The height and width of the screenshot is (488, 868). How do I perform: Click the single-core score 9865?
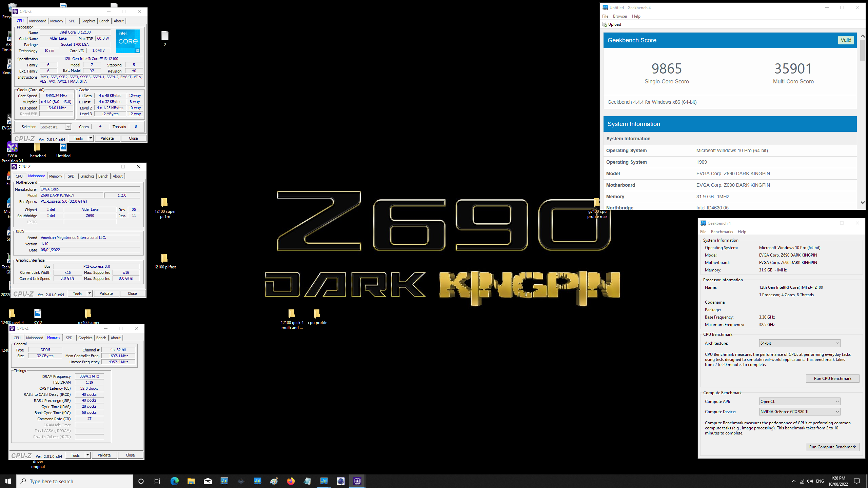click(x=666, y=68)
